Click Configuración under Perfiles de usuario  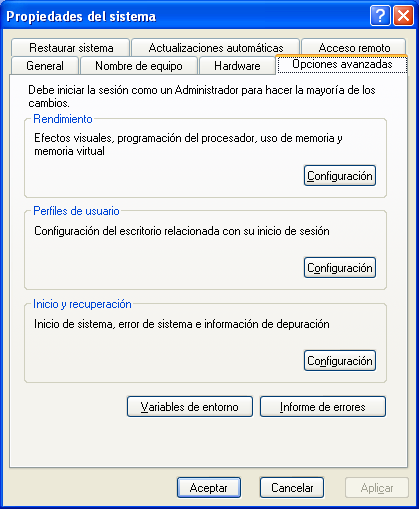[340, 268]
